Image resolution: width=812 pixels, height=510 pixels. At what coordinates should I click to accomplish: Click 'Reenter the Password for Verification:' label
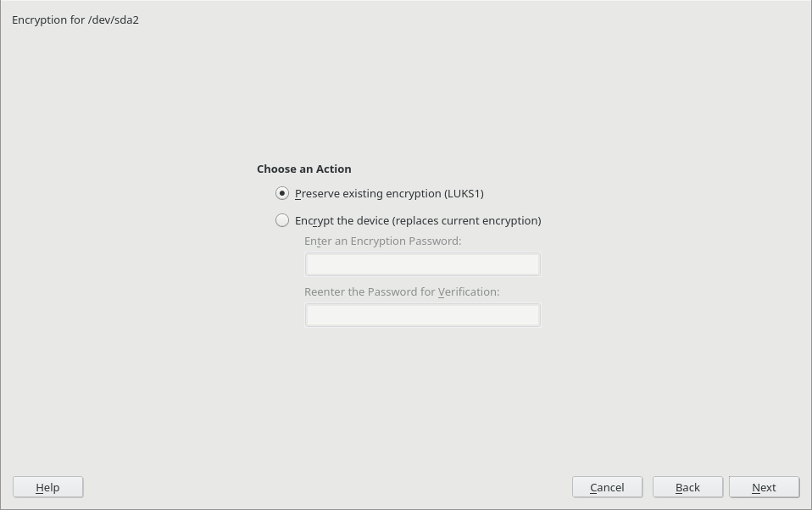click(402, 292)
